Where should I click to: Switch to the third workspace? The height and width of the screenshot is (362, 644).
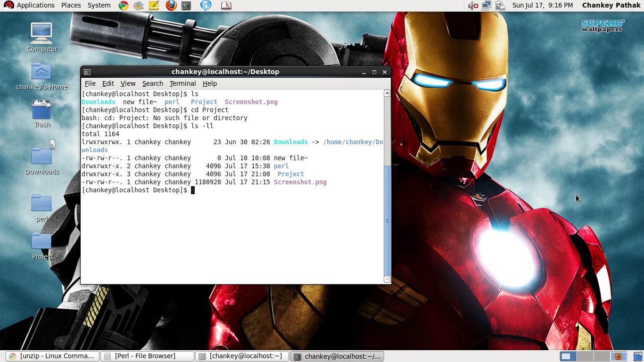(602, 356)
